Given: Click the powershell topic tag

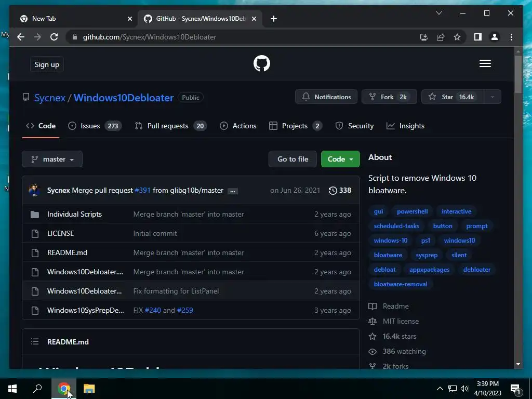Looking at the screenshot, I should coord(412,211).
